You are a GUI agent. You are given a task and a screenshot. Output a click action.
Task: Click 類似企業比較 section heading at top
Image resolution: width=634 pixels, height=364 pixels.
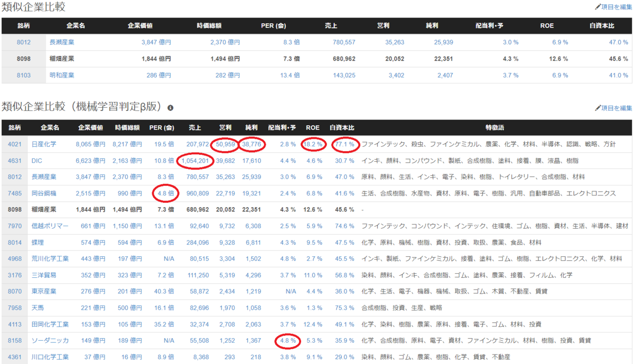click(34, 7)
